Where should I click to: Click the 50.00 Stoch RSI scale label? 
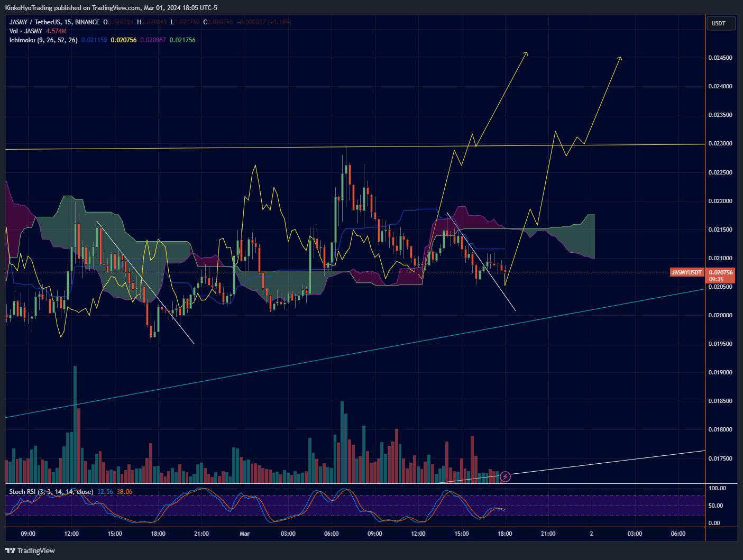[716, 506]
